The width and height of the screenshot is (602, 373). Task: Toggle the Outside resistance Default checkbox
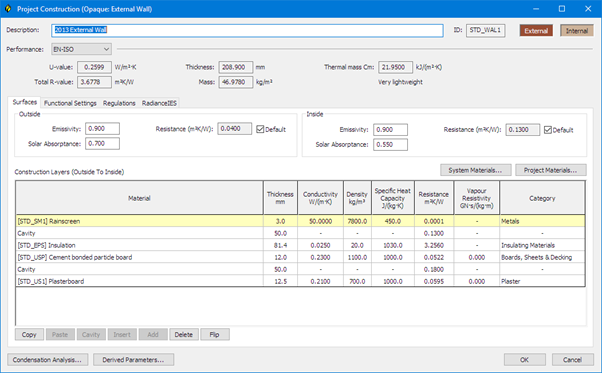click(260, 129)
